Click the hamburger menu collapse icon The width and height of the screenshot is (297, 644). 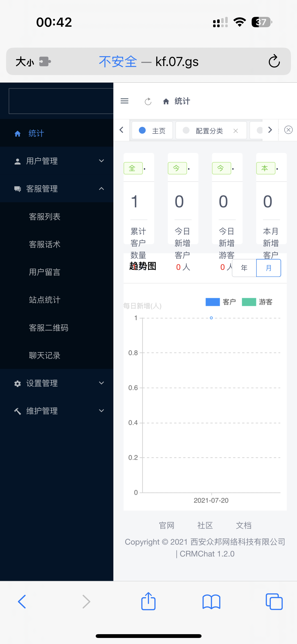[x=124, y=101]
